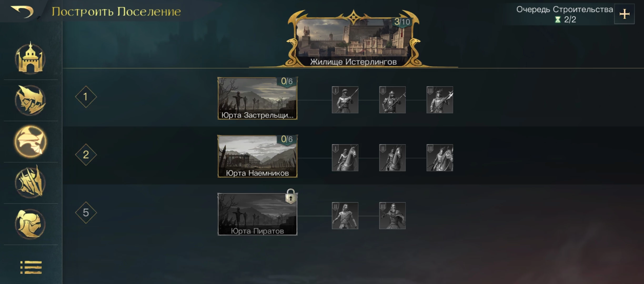Click tier I cavalry unit icon
Image resolution: width=644 pixels, height=284 pixels.
(x=345, y=158)
